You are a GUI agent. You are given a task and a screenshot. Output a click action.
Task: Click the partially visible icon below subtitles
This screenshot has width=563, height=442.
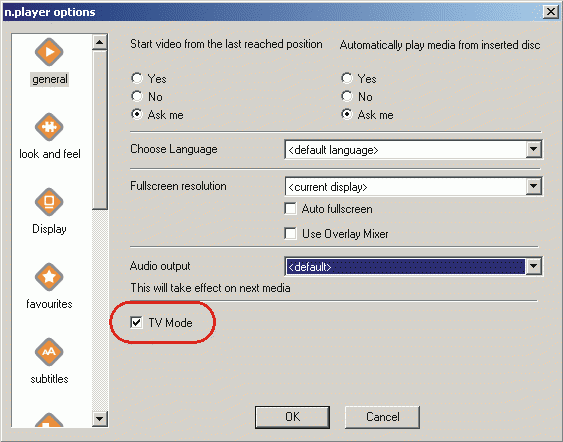coord(49,420)
